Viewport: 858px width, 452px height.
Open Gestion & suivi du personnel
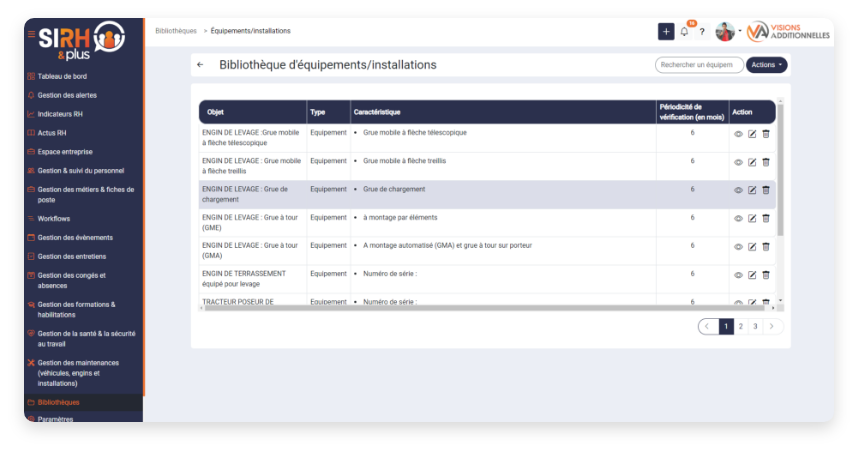(80, 171)
